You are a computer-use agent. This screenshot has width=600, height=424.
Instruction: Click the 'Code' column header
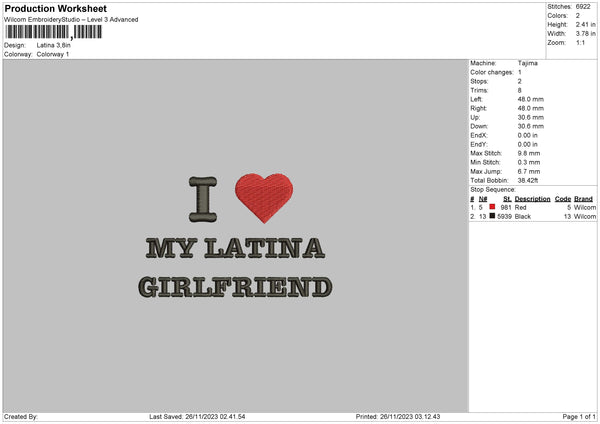[x=563, y=199]
